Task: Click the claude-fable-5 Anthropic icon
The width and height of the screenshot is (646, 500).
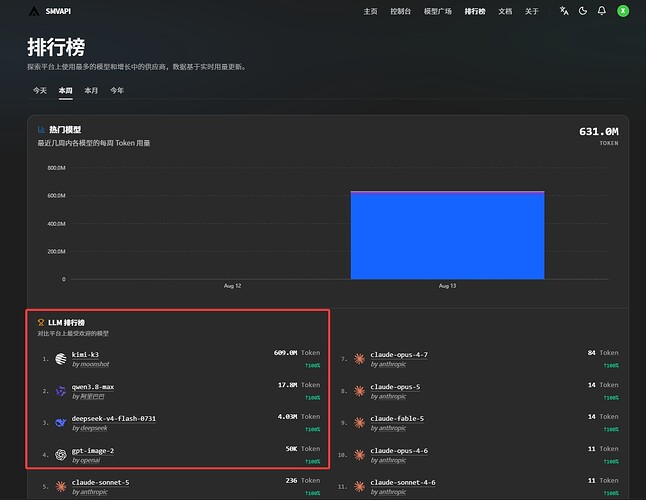Action: (x=360, y=423)
